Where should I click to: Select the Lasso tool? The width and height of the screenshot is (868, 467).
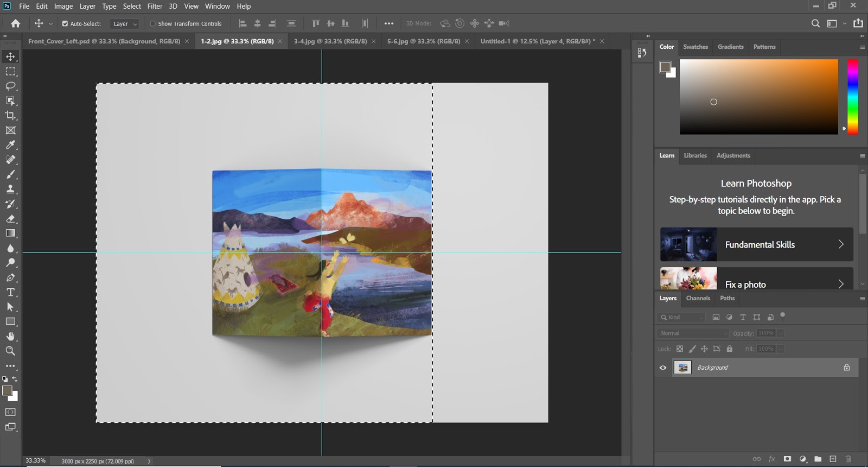tap(10, 86)
